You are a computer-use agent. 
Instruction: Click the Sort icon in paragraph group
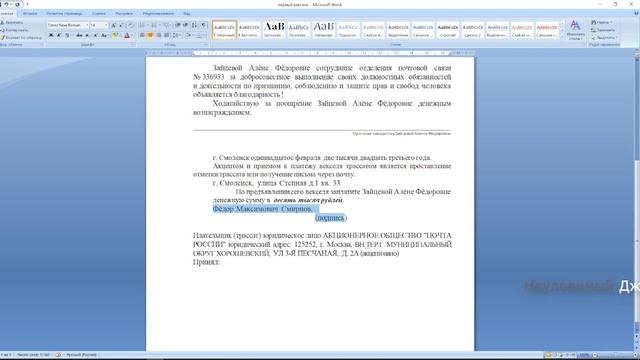tap(195, 25)
